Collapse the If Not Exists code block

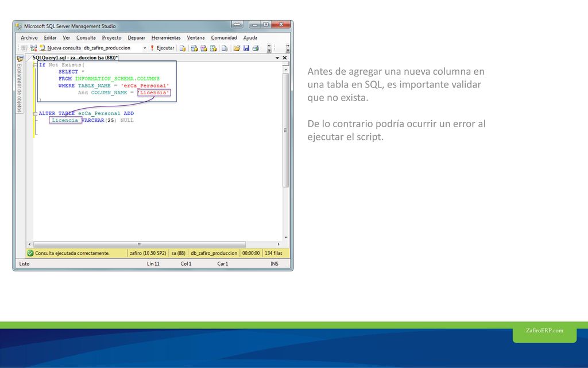35,65
